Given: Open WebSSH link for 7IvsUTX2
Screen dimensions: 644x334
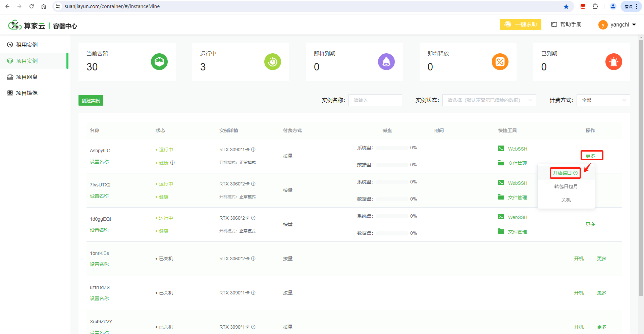Looking at the screenshot, I should [x=518, y=183].
